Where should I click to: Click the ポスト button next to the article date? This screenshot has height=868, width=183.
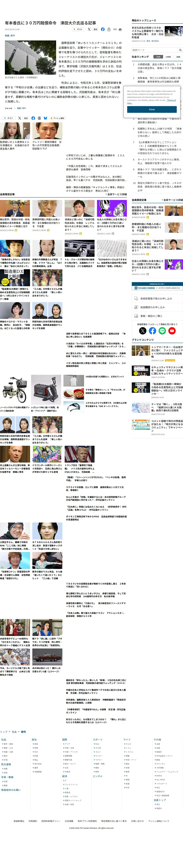78,29
